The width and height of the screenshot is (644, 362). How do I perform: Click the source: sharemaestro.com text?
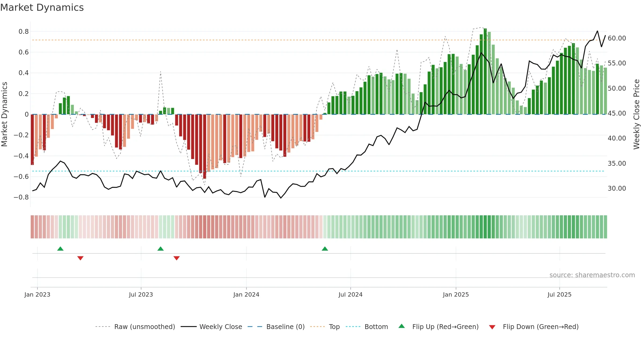pos(592,275)
